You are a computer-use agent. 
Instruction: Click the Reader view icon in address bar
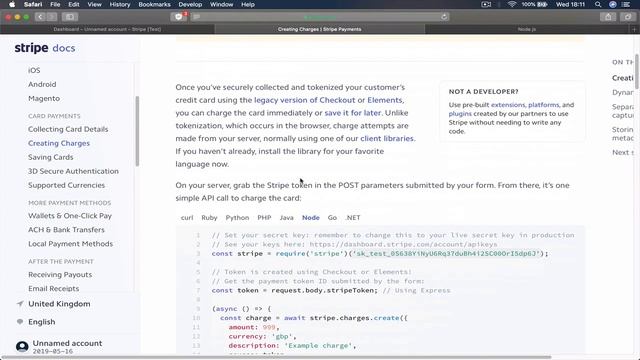tap(197, 17)
